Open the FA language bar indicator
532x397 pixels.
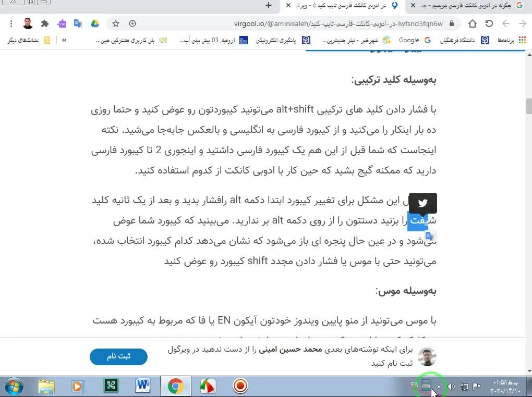(x=415, y=385)
